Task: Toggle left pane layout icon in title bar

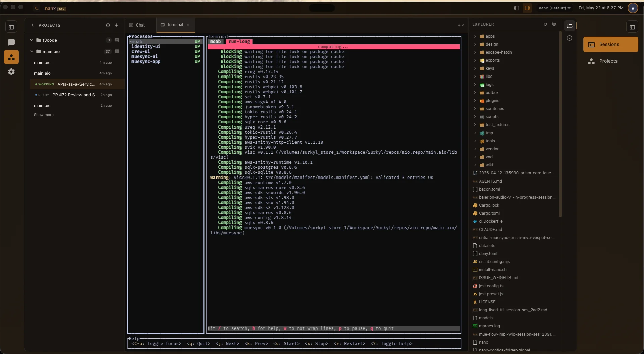Action: (517, 8)
